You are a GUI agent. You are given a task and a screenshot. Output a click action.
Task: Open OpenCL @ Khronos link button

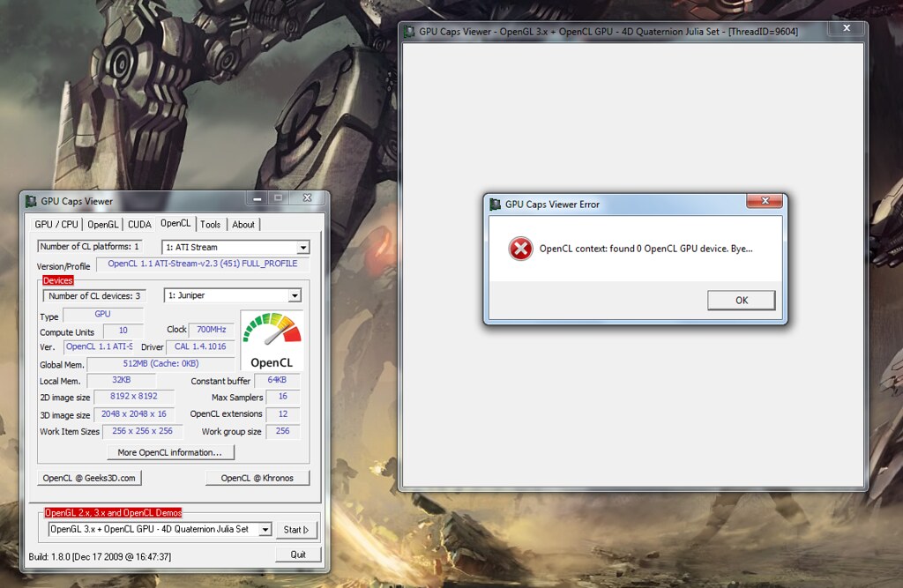(257, 478)
